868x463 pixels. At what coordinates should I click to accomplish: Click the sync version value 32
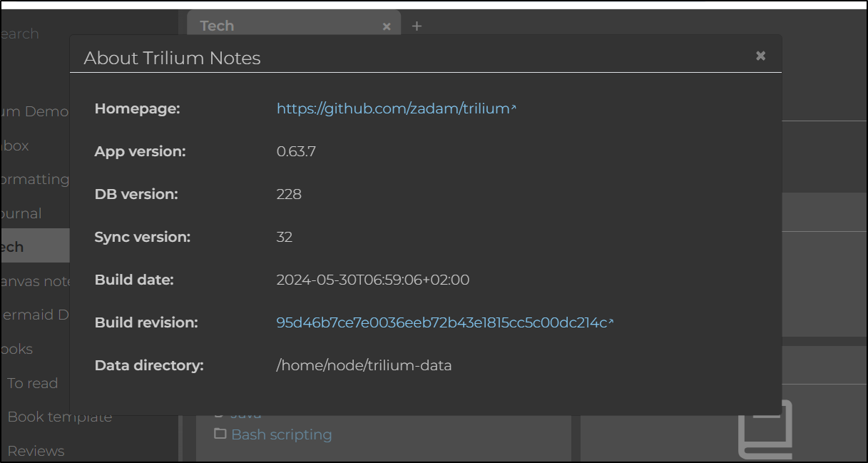[285, 237]
